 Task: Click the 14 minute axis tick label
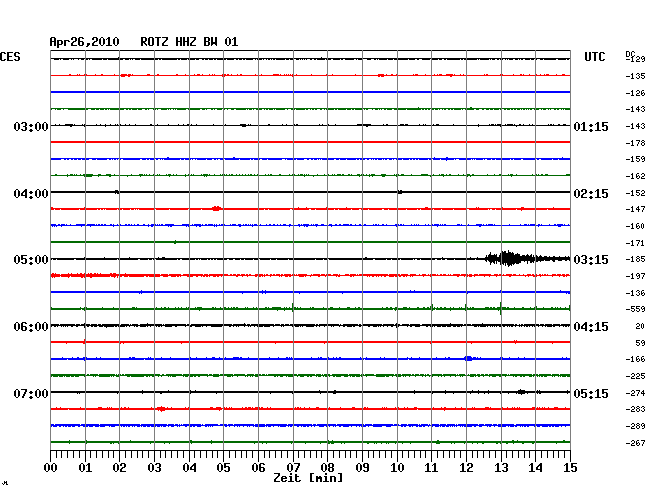pos(535,468)
